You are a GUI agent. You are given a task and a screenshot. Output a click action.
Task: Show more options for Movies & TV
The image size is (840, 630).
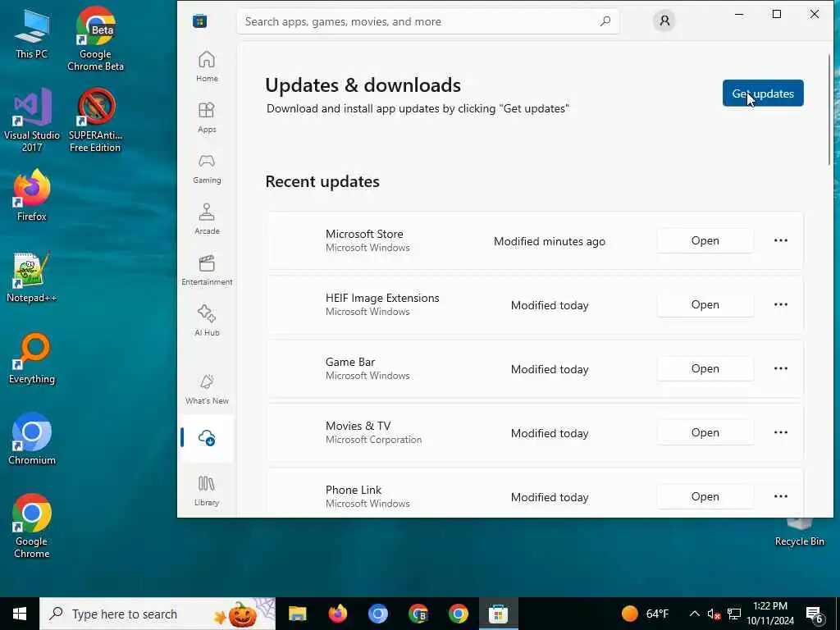[x=781, y=432]
